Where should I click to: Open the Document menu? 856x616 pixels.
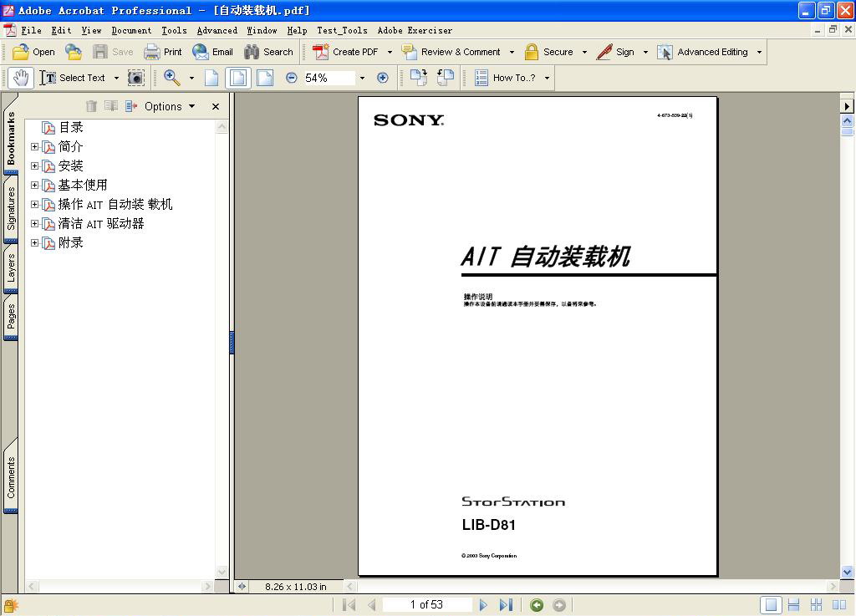131,31
